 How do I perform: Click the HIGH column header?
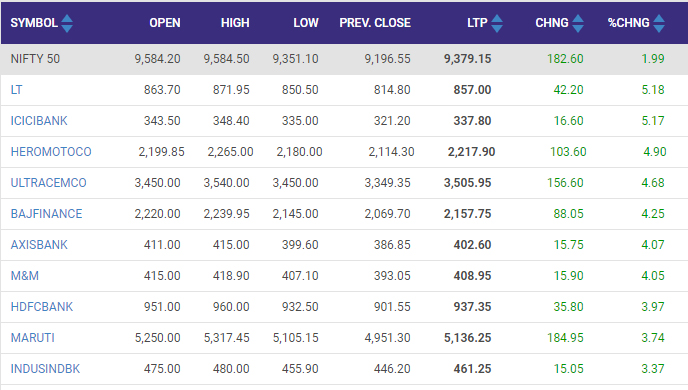tap(235, 23)
